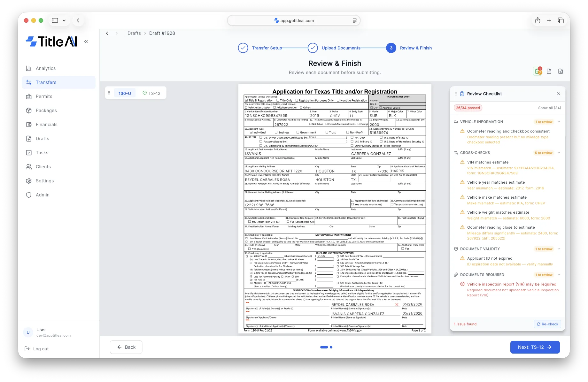The height and width of the screenshot is (382, 588).
Task: Click the Next: TS-12 button
Action: click(x=535, y=347)
